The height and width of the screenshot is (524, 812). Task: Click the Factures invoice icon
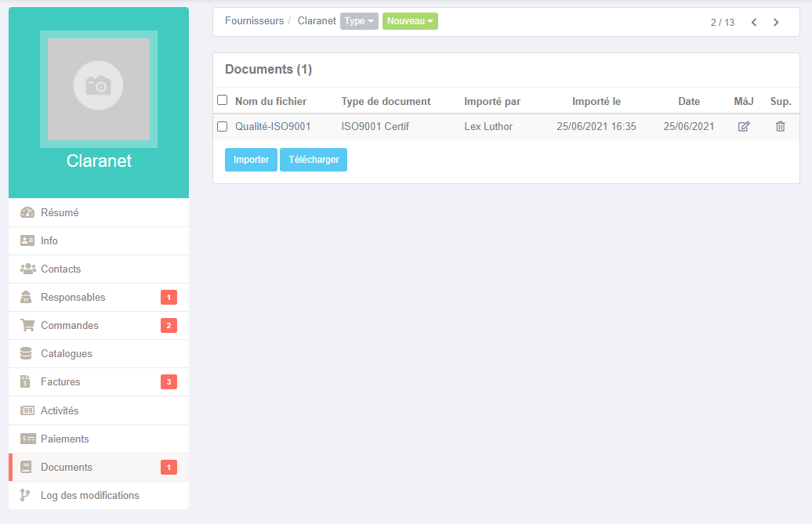tap(25, 381)
